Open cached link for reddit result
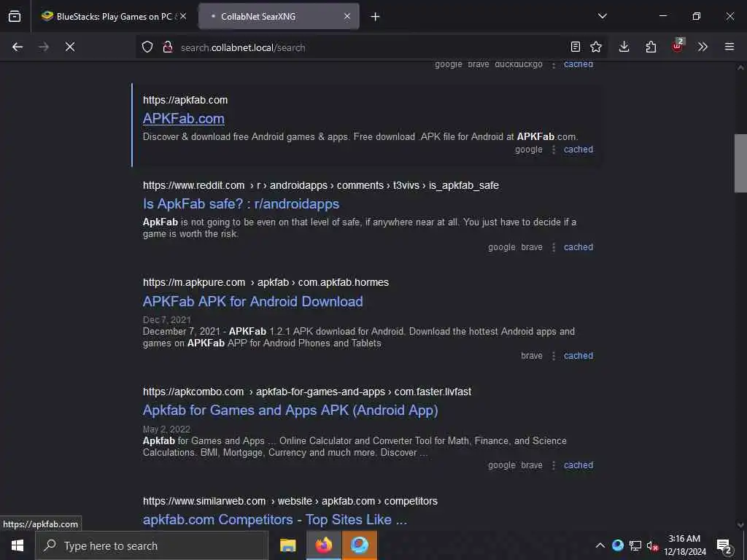The height and width of the screenshot is (560, 747). coord(578,247)
